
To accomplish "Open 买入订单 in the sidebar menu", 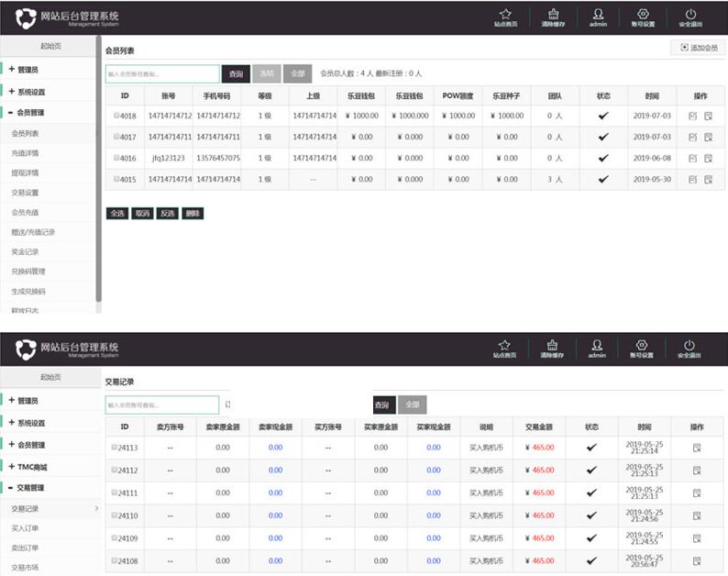I will point(25,528).
